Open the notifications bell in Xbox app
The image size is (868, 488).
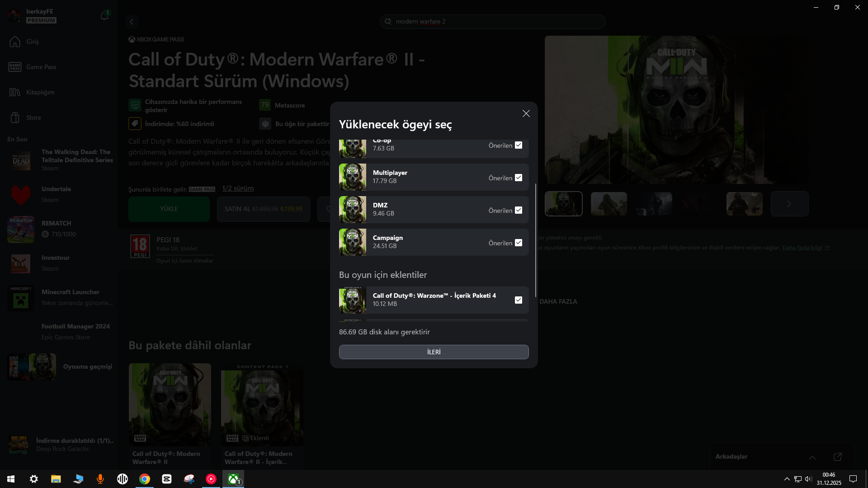tap(104, 15)
